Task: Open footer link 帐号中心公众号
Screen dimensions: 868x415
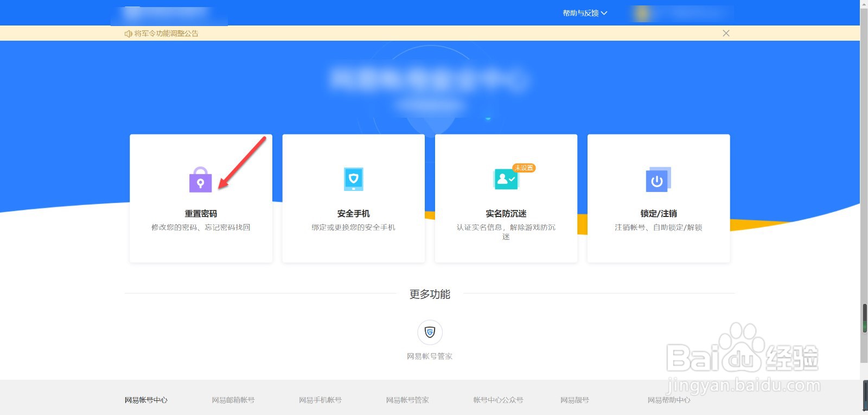Action: pyautogui.click(x=498, y=400)
